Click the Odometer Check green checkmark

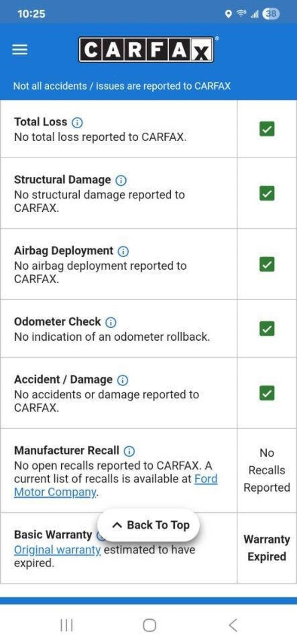[266, 329]
